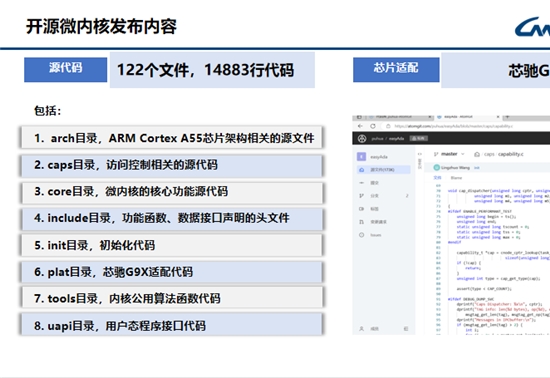Click the atomgit.com URL address field

click(454, 126)
